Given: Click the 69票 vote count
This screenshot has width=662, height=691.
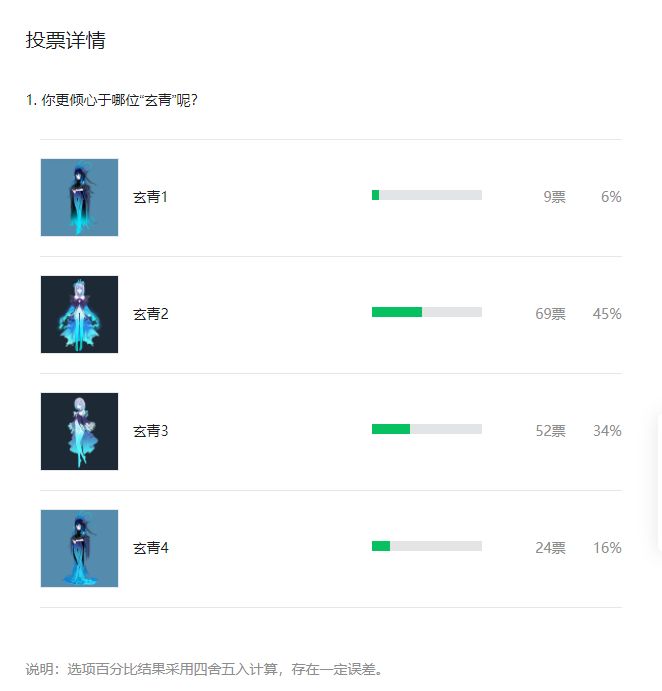Looking at the screenshot, I should 550,314.
